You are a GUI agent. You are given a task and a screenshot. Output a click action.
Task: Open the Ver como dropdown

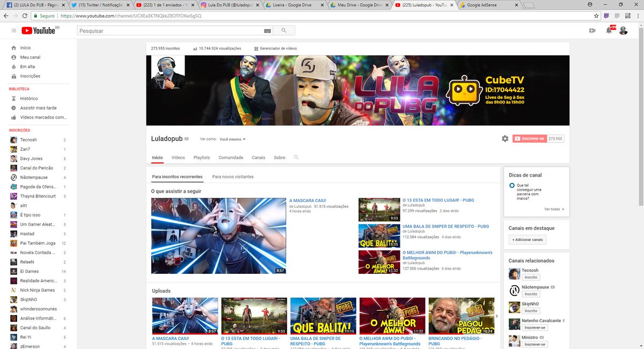coord(232,139)
